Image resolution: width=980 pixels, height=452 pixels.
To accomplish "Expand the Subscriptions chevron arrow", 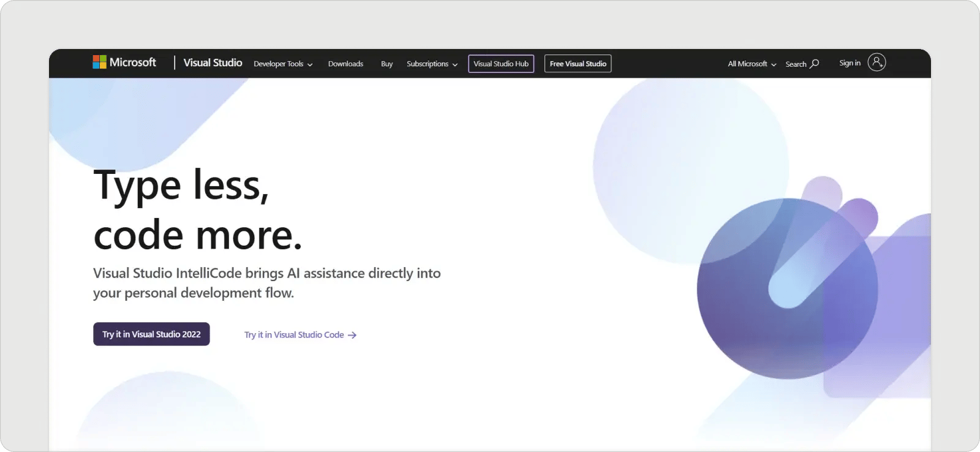I will [x=455, y=65].
